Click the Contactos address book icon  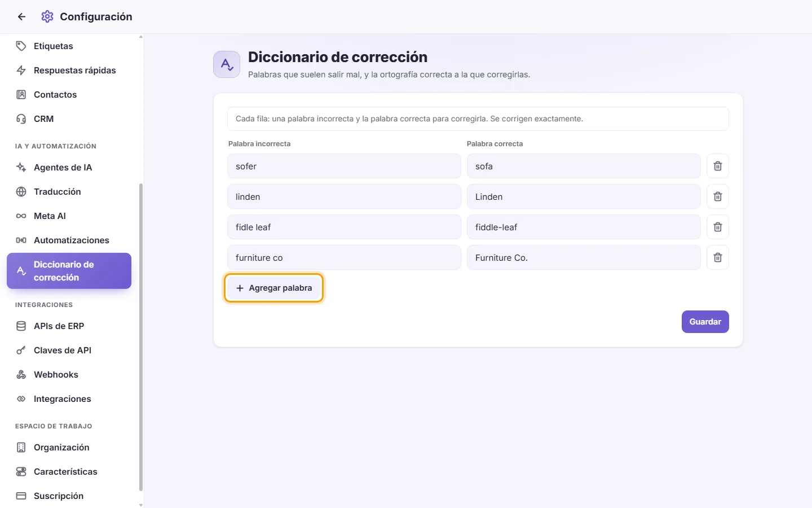pyautogui.click(x=21, y=95)
